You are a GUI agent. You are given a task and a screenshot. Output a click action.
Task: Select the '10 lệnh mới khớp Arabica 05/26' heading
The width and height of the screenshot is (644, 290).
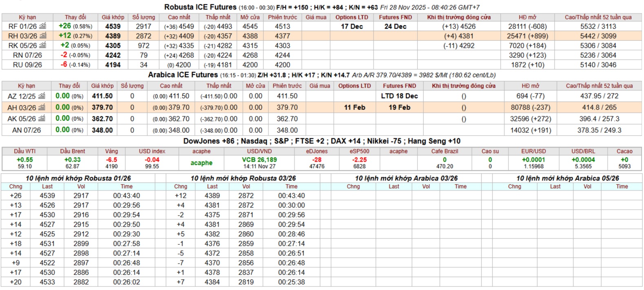pyautogui.click(x=567, y=178)
